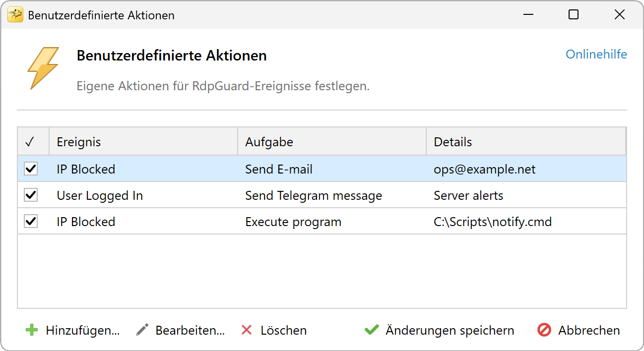Screen dimensions: 644x351
Task: Open the Onlinehilfe link
Action: click(x=596, y=54)
